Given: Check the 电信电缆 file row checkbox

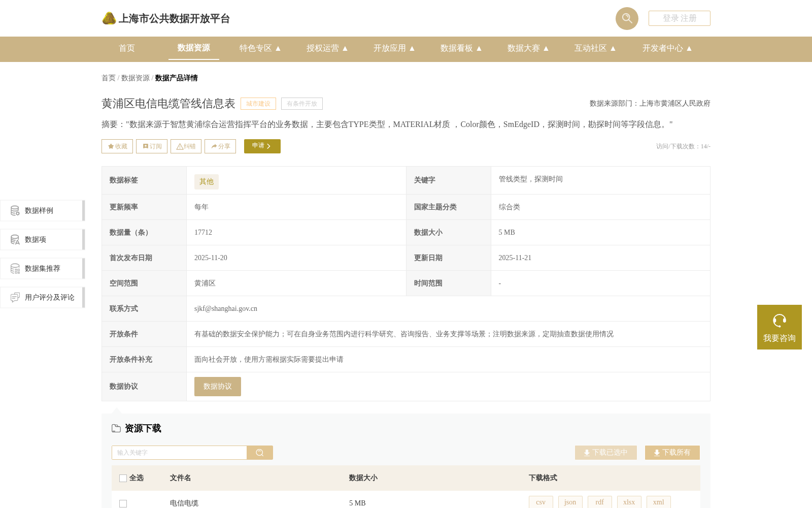Looking at the screenshot, I should pos(123,503).
